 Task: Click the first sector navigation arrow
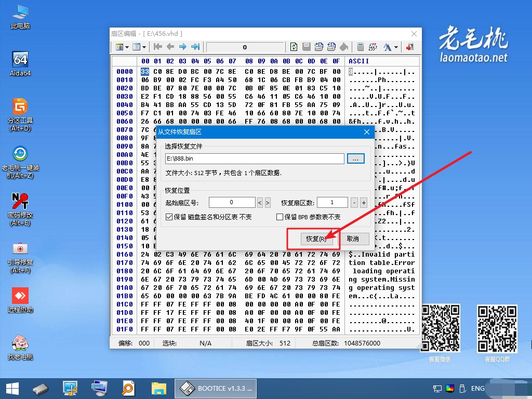click(157, 47)
